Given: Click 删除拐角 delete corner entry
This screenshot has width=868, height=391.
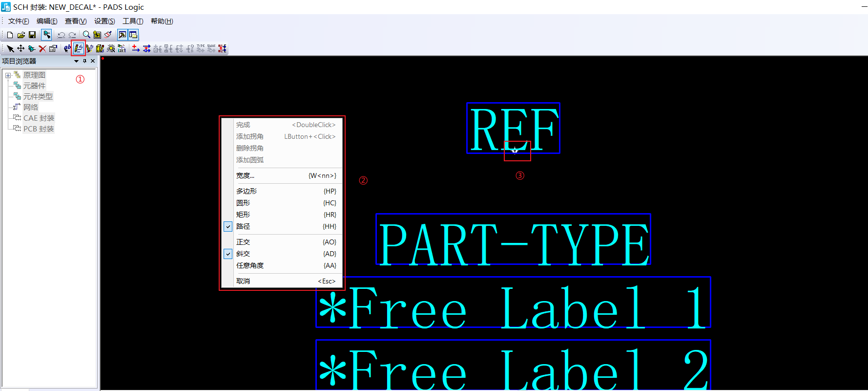Looking at the screenshot, I should (x=282, y=148).
